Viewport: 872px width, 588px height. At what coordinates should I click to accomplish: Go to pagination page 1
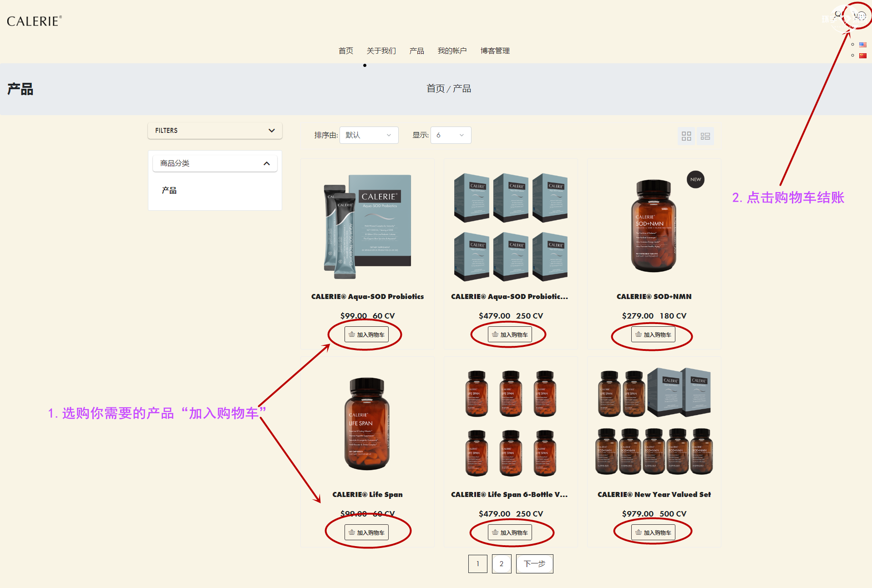478,564
